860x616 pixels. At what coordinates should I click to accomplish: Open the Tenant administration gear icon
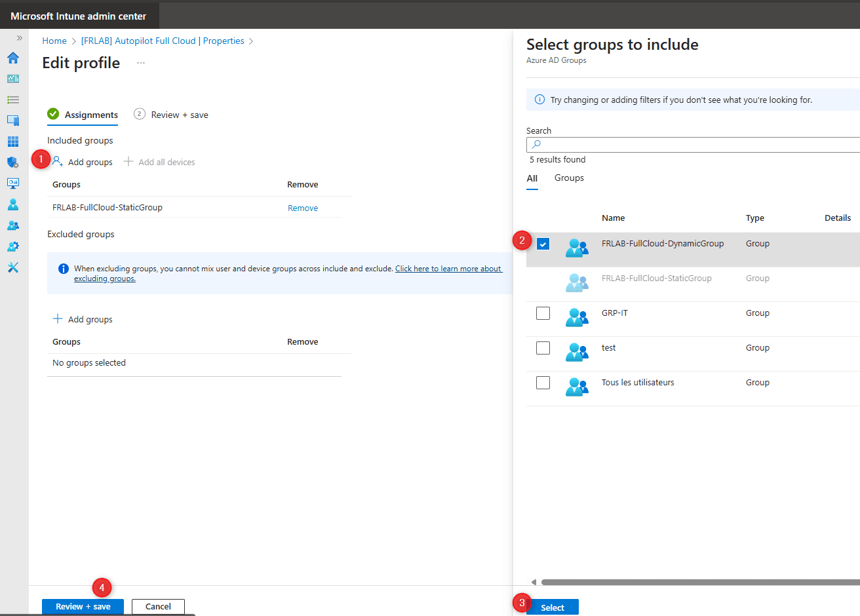(13, 246)
